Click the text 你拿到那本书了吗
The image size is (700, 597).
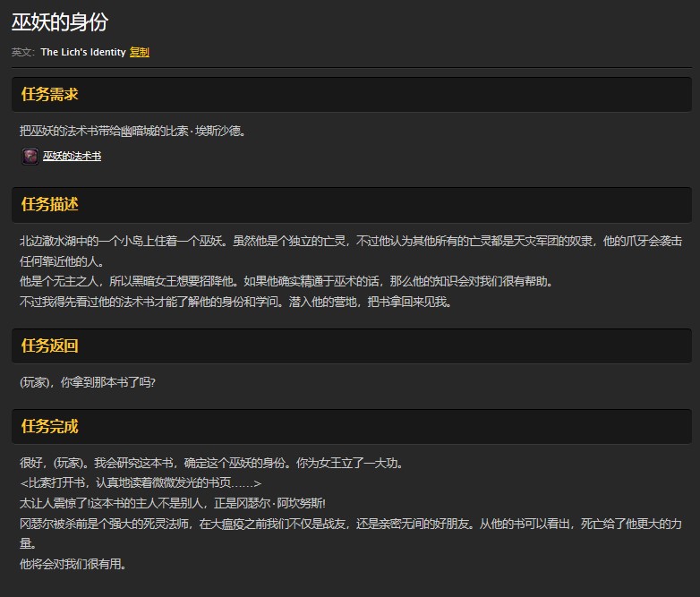pos(88,382)
